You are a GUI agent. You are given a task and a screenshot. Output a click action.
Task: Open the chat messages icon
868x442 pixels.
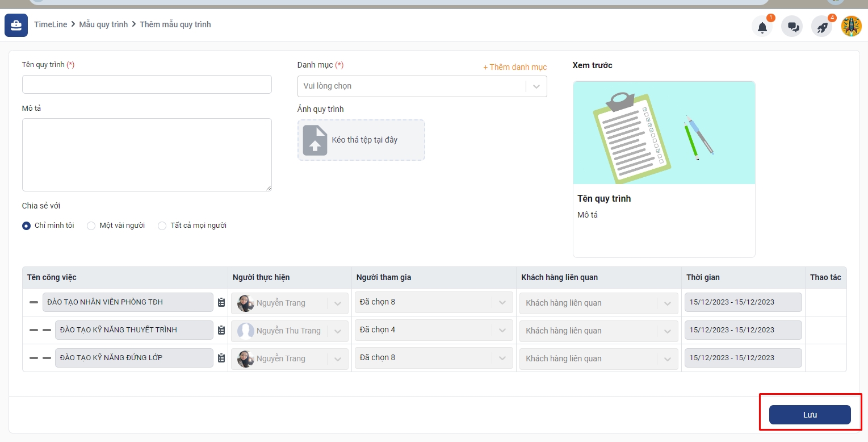[x=792, y=26]
